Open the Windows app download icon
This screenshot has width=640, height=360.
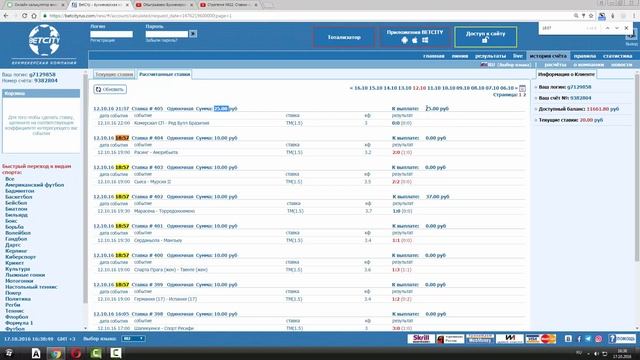pos(425,40)
